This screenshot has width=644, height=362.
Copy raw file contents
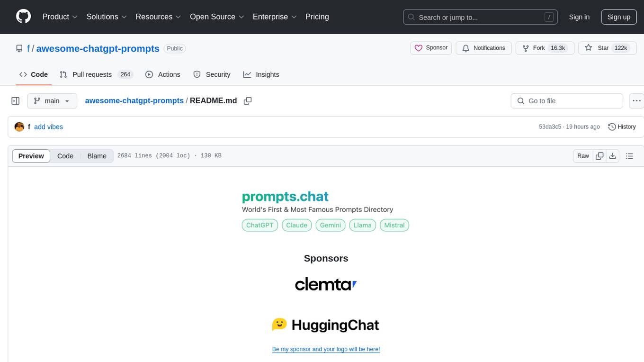click(599, 156)
